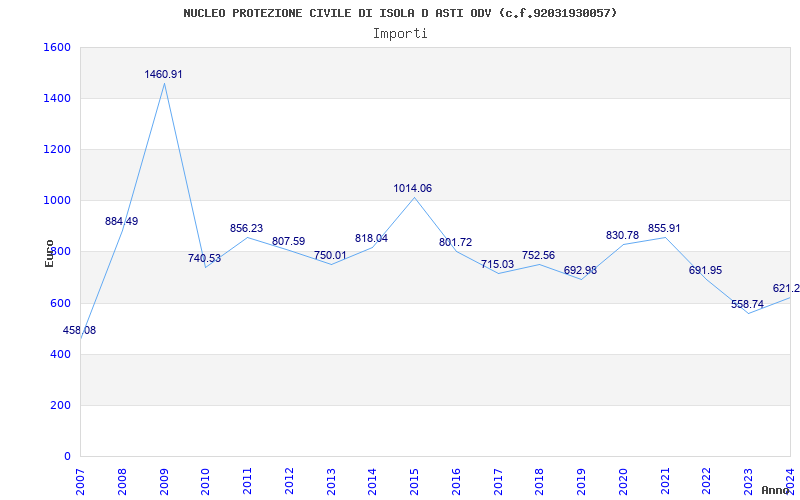Click the 1600 y-axis tick label

coord(57,48)
